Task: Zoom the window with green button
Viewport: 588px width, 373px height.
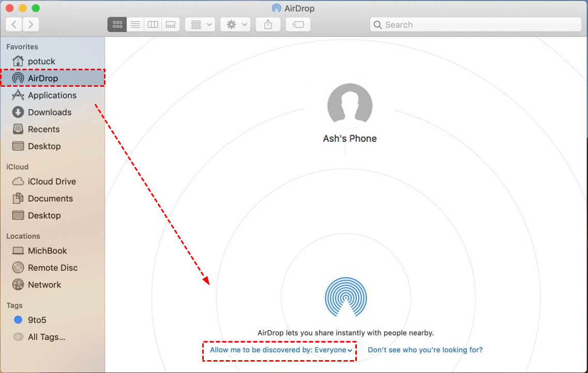Action: pyautogui.click(x=36, y=8)
